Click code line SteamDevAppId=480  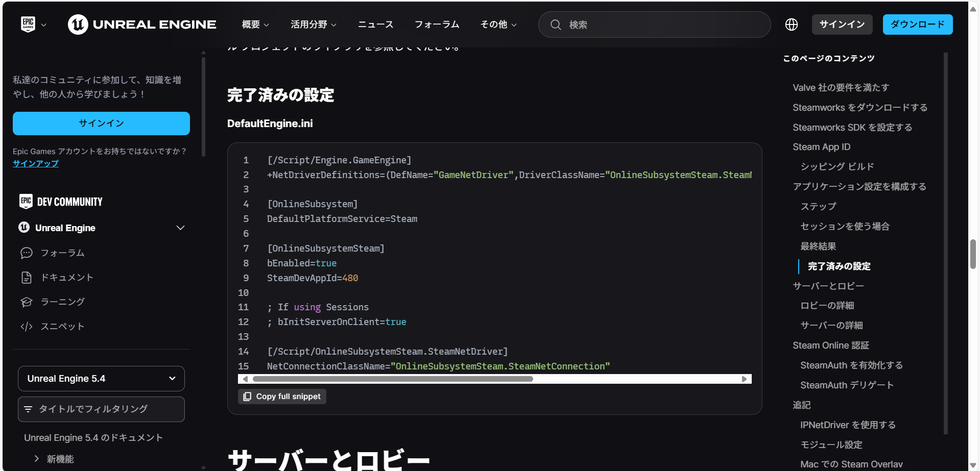[313, 278]
